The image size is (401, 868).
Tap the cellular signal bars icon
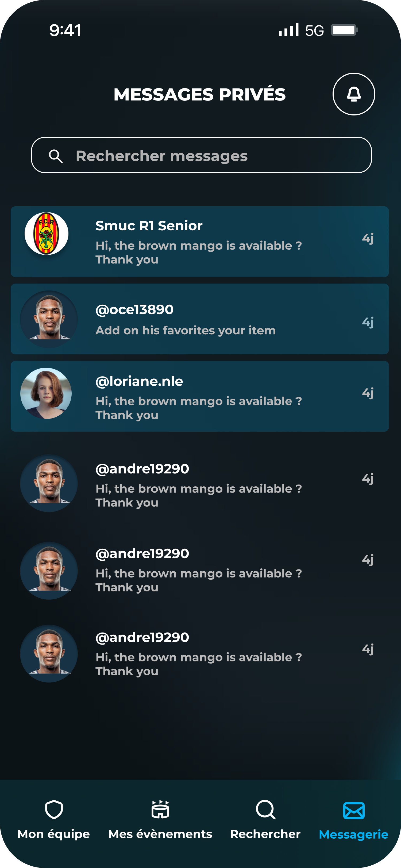[288, 30]
